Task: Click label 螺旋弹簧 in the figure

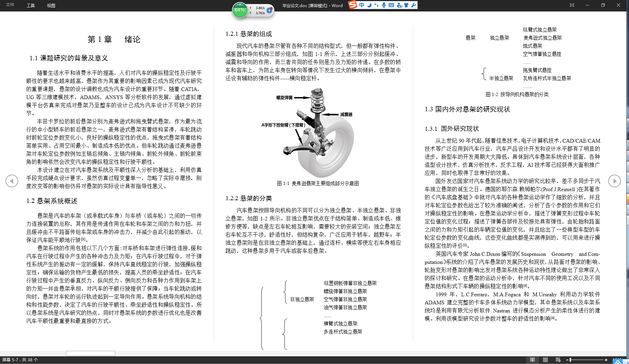Action: point(284,98)
